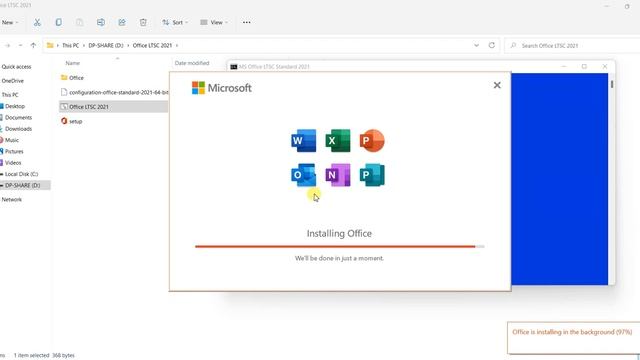The image size is (640, 360).
Task: Click the Publisher icon in installer
Action: 372,175
